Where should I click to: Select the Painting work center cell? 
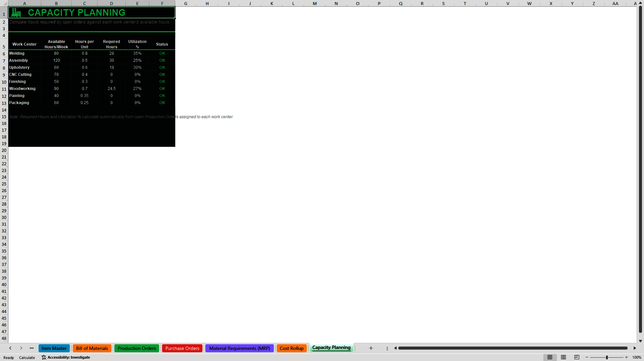[24, 96]
